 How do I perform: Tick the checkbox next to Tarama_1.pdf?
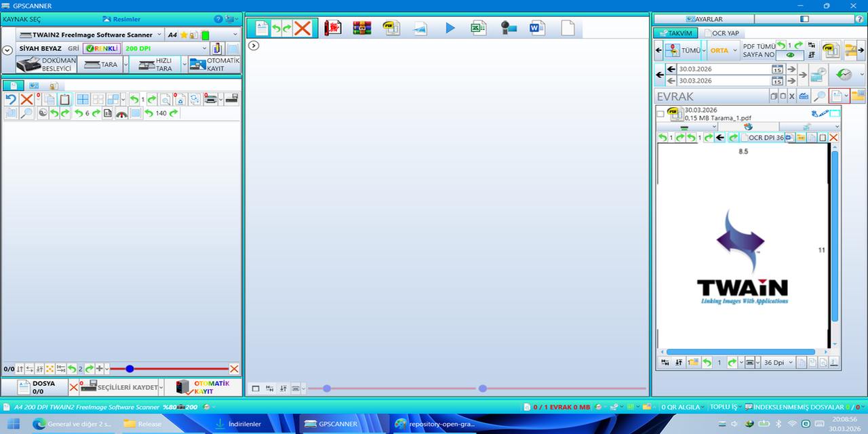coord(660,114)
